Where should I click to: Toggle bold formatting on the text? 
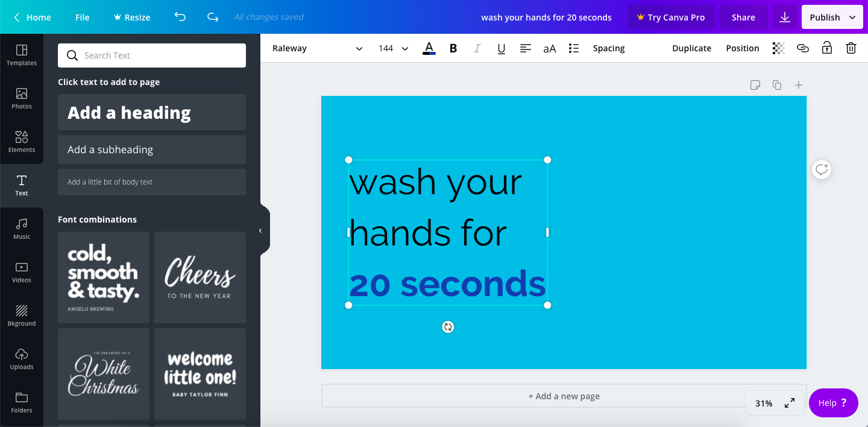453,48
